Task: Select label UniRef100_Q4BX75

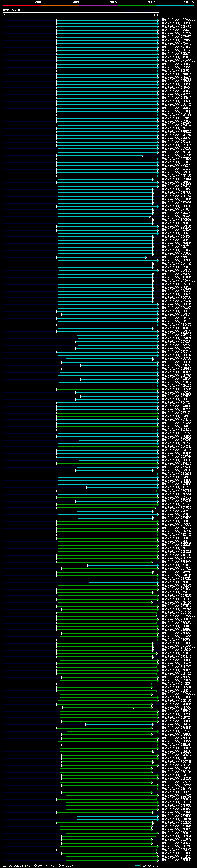Action: point(177,410)
